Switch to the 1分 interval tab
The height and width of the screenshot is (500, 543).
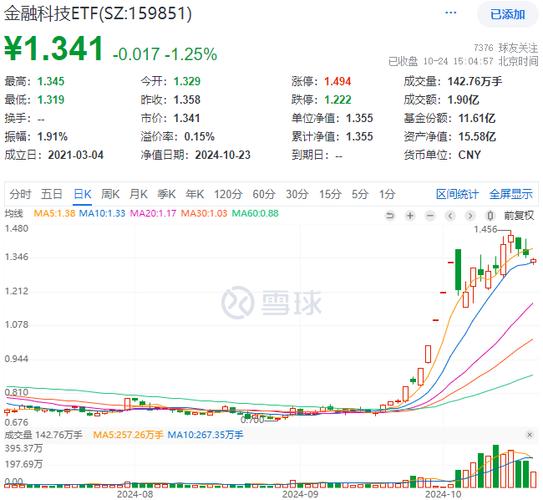coord(387,194)
